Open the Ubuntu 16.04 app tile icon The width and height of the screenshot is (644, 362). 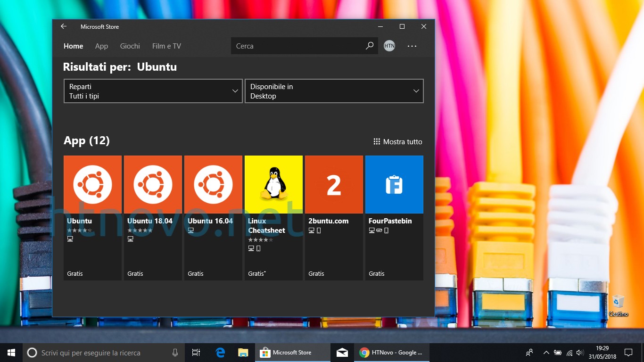213,184
